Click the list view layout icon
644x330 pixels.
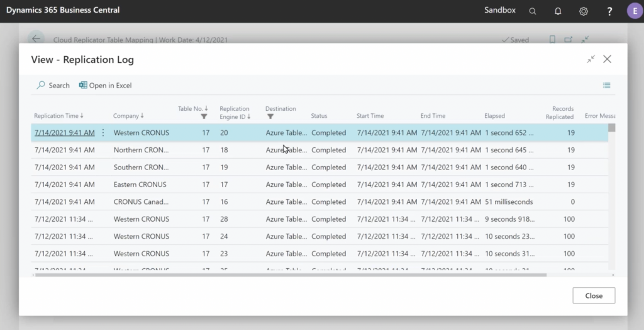(606, 86)
